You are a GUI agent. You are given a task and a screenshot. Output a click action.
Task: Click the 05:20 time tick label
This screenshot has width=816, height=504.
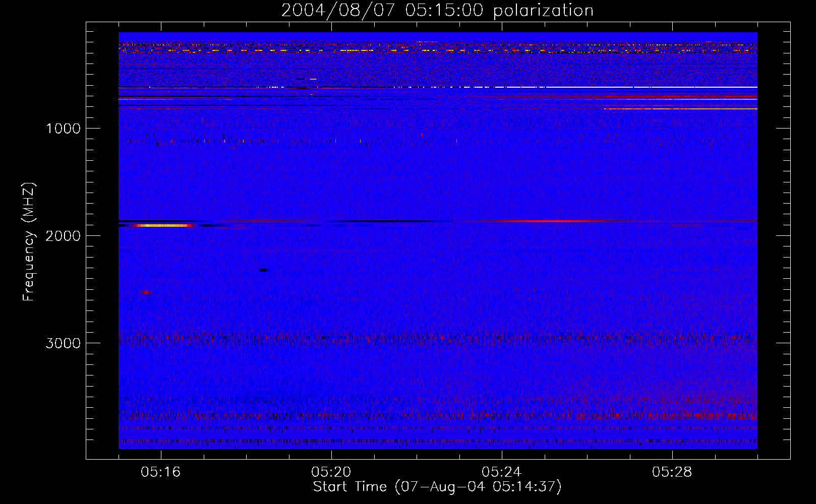click(331, 472)
